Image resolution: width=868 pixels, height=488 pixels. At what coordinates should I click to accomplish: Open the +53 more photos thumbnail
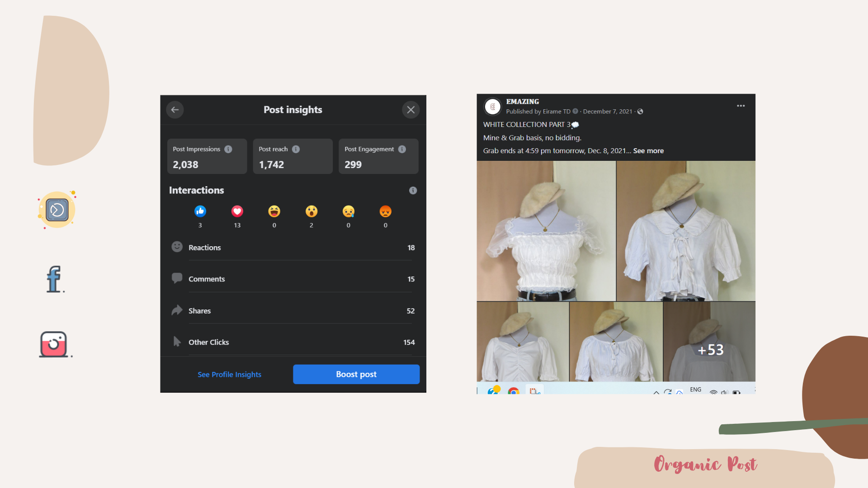709,342
